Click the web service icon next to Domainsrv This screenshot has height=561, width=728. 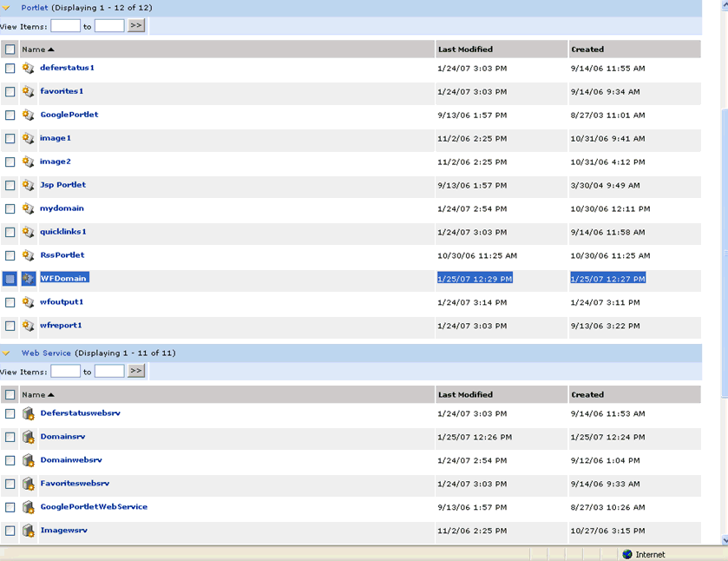point(29,437)
